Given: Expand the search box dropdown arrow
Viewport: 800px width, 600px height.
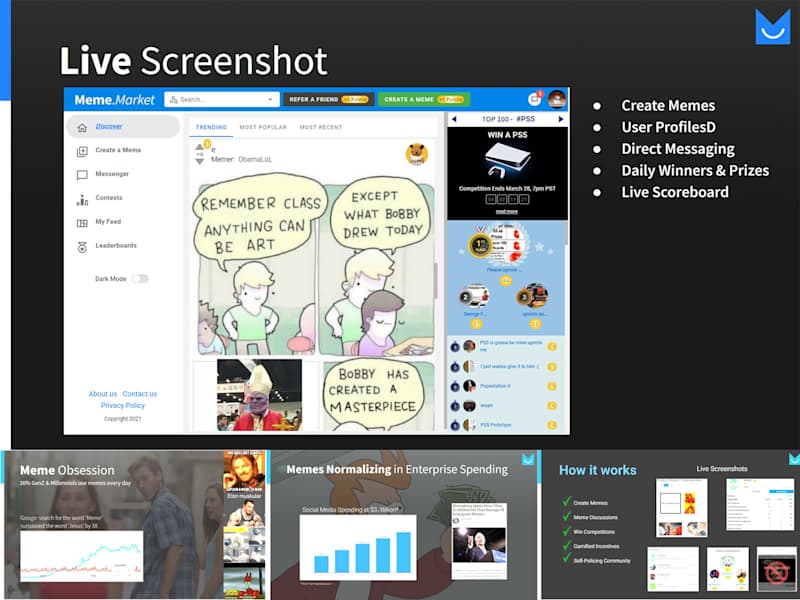Looking at the screenshot, I should click(270, 99).
